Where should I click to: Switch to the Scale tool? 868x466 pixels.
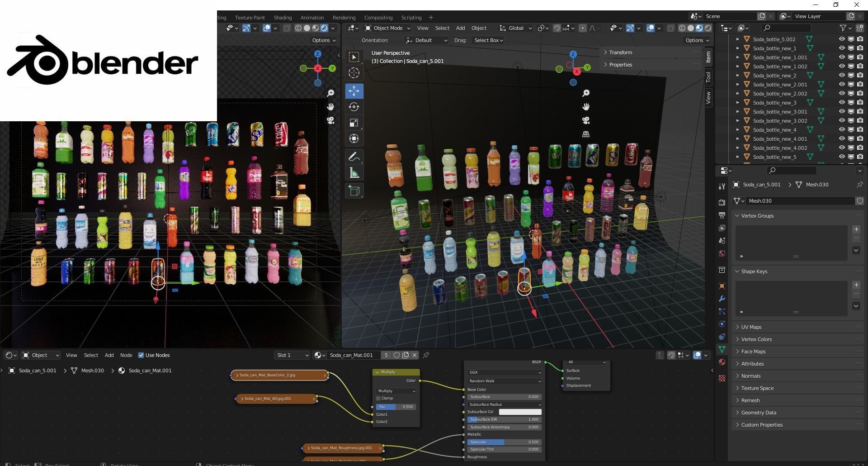coord(354,123)
